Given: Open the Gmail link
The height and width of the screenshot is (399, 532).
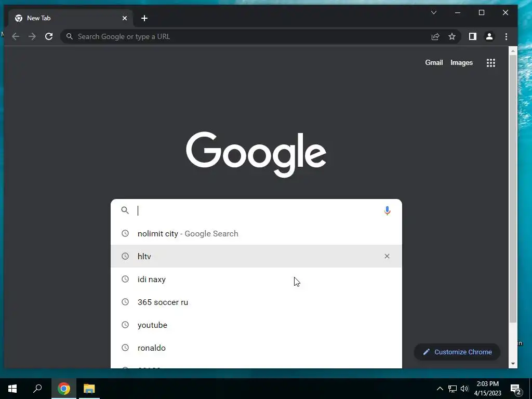Looking at the screenshot, I should (x=434, y=62).
